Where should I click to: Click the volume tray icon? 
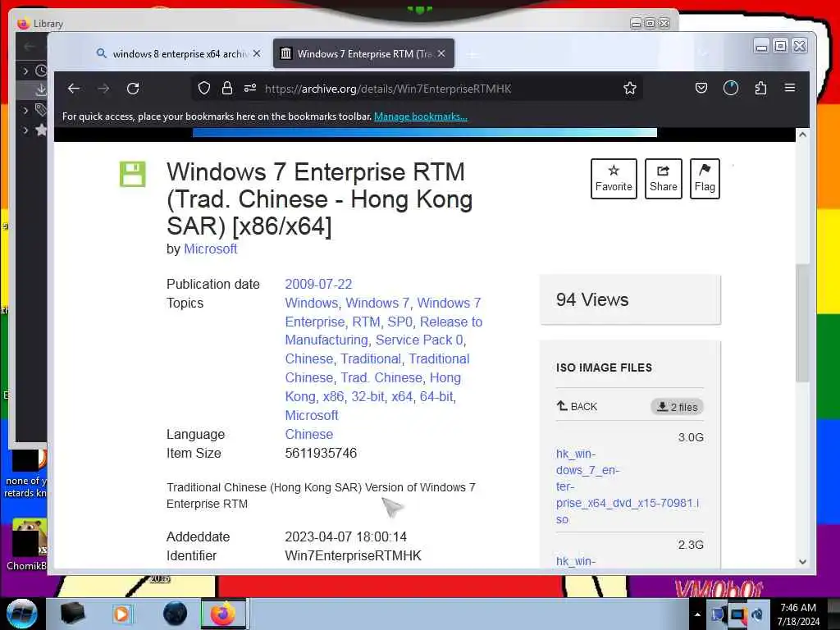click(x=757, y=614)
